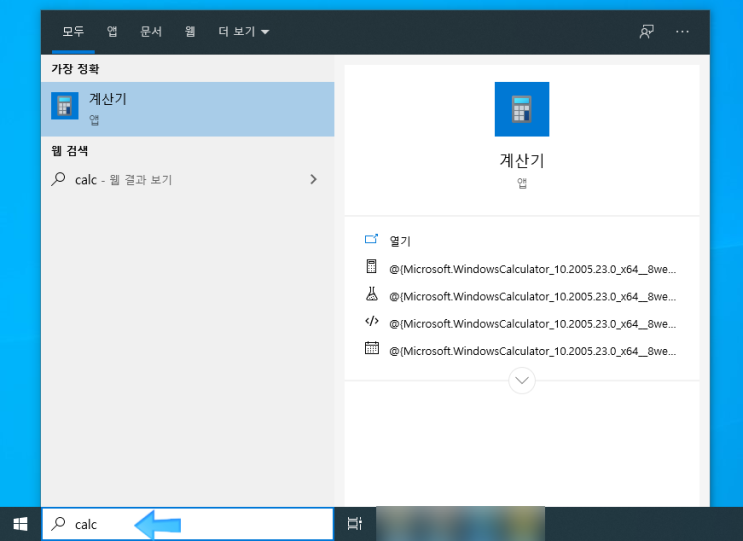The image size is (743, 541).
Task: Expand the 더 보기 dropdown
Action: 244,31
